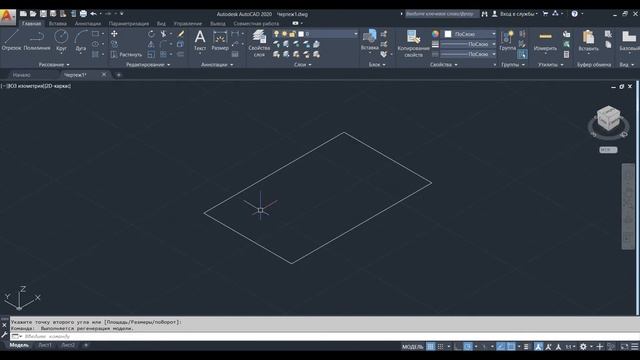This screenshot has height=360, width=640.
Task: Click the Группа group tool
Action: [507, 40]
